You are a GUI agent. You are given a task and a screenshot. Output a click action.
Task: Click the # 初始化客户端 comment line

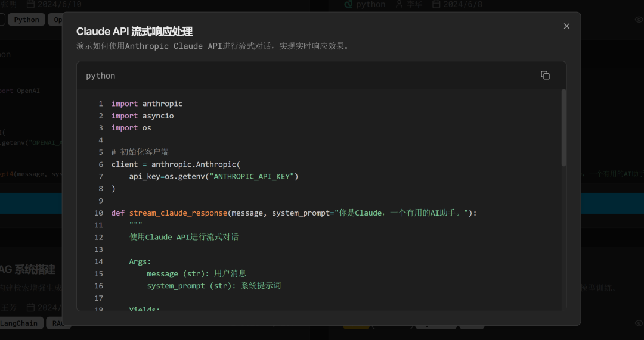click(x=140, y=152)
